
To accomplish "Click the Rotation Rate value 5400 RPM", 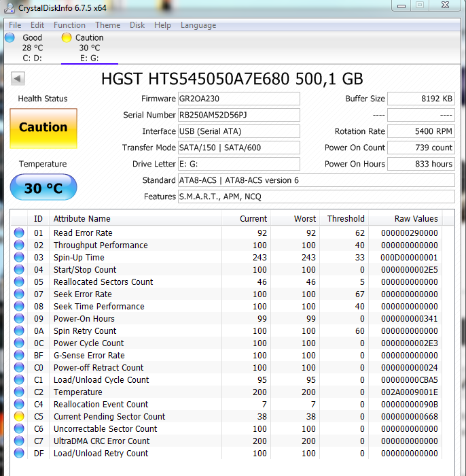I will [421, 131].
